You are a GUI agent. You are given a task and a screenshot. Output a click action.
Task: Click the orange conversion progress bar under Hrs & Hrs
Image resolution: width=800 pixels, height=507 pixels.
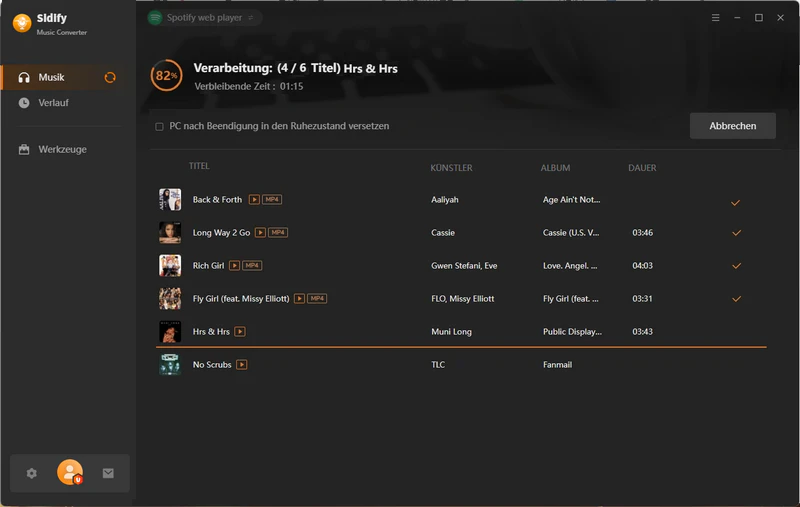461,347
